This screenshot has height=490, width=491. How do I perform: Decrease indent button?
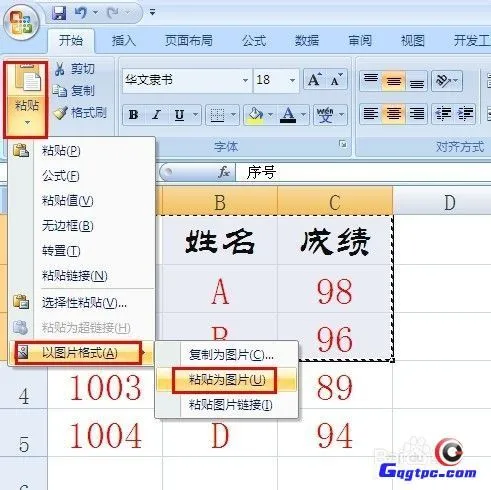coord(443,114)
